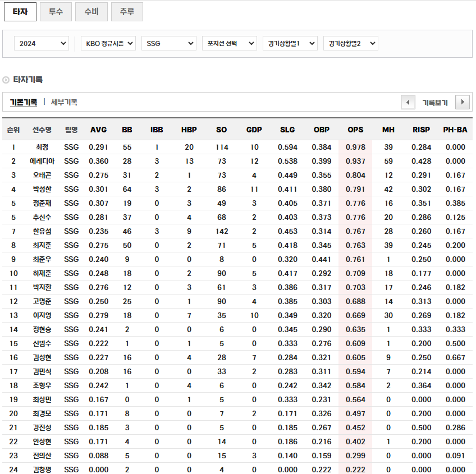Go to previous record view arrow
This screenshot has height=474, width=476.
[408, 102]
